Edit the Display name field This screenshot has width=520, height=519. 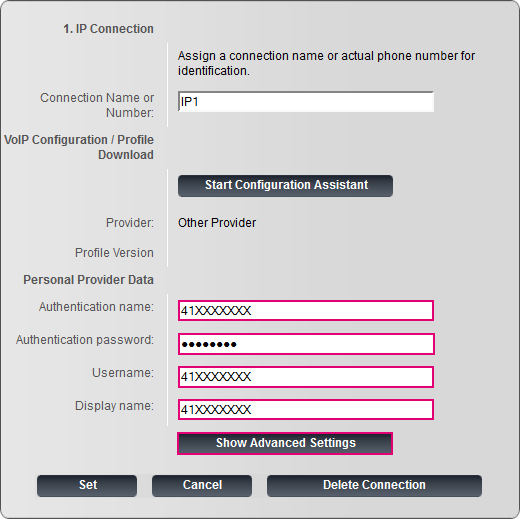tap(306, 409)
